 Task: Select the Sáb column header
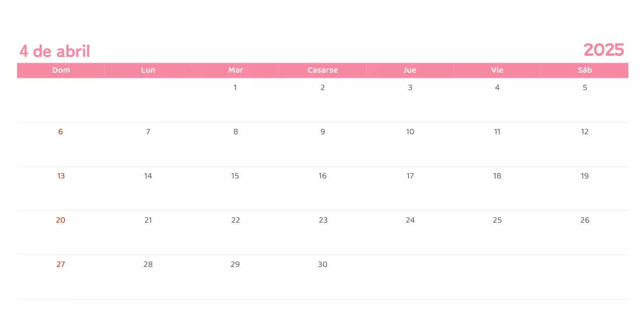tap(585, 70)
